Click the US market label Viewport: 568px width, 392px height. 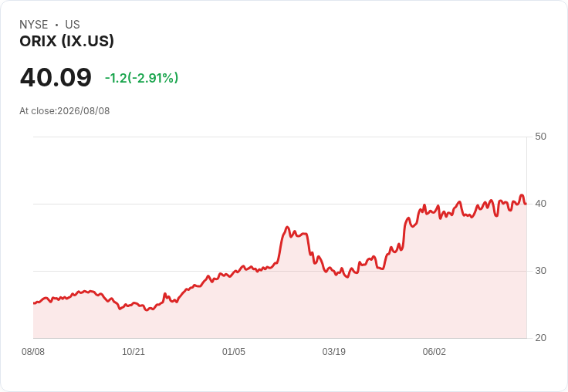73,25
